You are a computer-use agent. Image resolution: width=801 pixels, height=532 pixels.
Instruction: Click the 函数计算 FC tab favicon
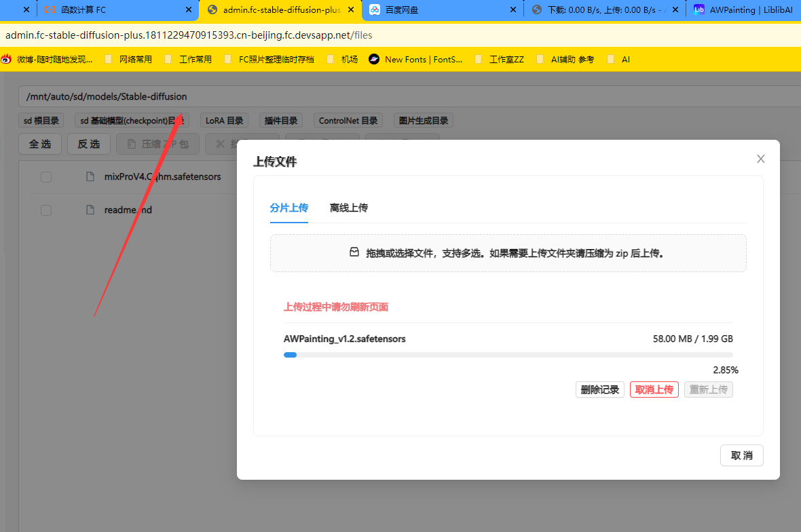[50, 9]
